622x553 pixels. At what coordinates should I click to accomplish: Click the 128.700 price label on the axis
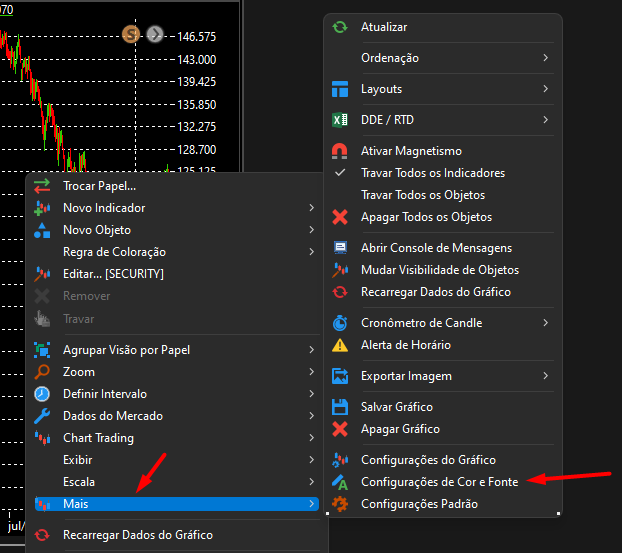[197, 150]
